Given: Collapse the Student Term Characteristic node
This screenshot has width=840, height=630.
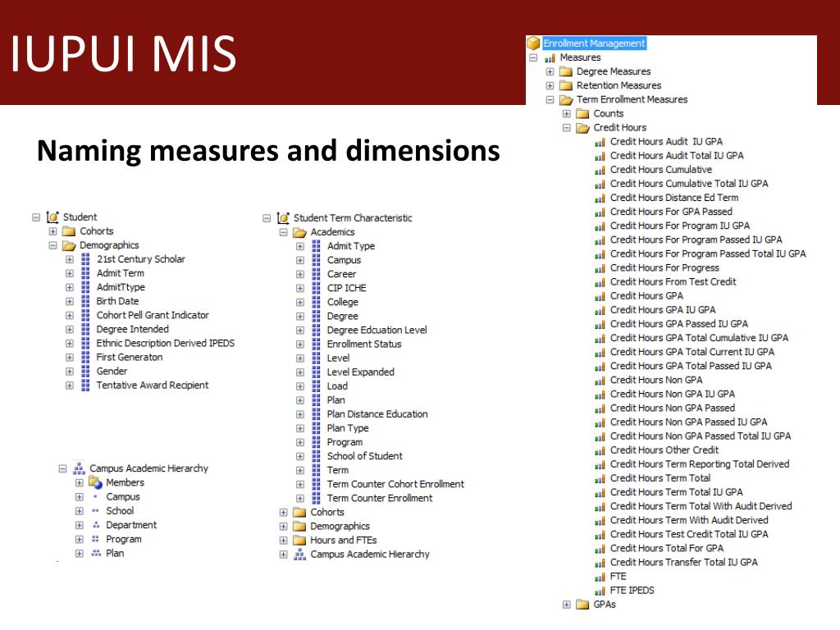Looking at the screenshot, I should coord(267,218).
